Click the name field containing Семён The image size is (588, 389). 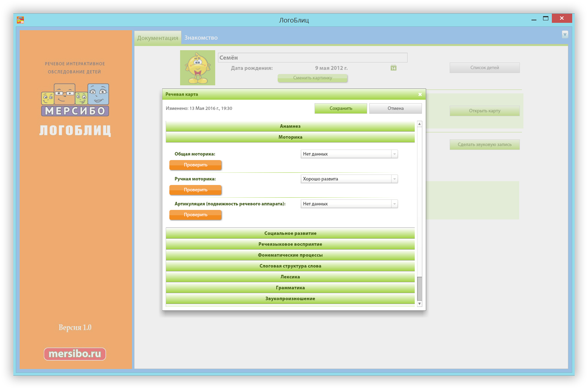[312, 58]
